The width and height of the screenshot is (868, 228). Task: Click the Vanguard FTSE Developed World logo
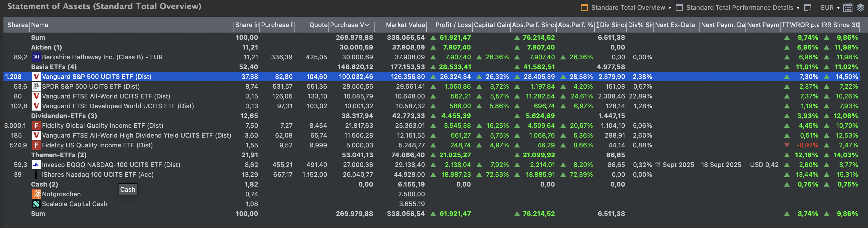[36, 106]
